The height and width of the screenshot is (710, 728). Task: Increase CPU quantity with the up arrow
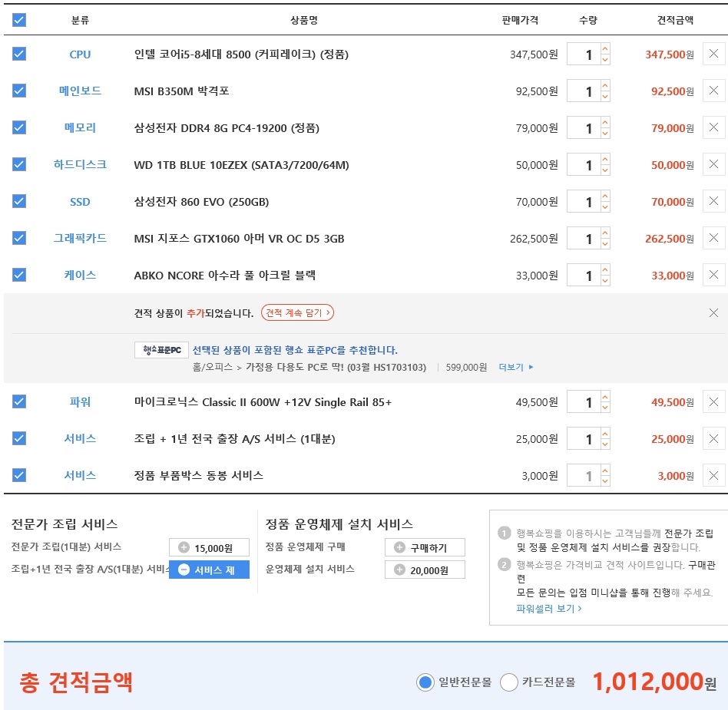[605, 48]
